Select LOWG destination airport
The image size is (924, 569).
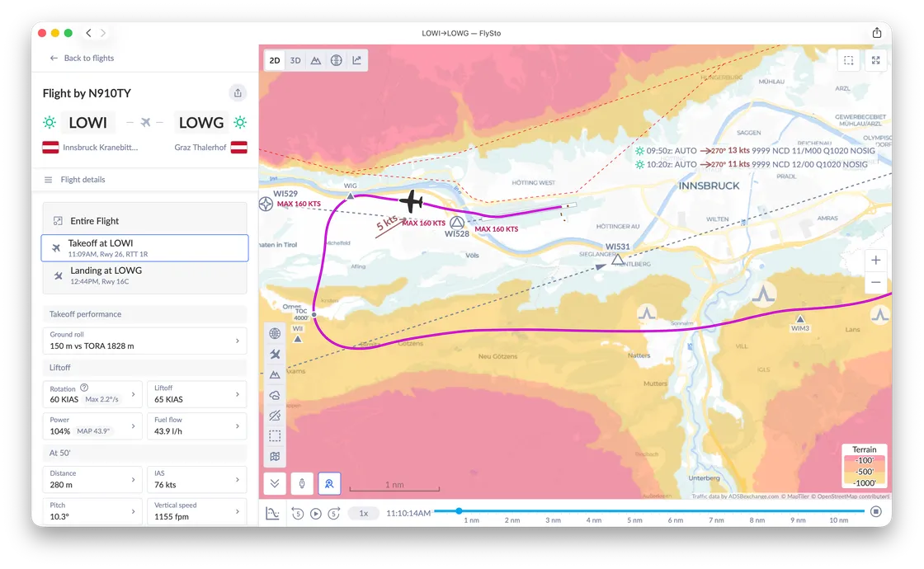(201, 123)
